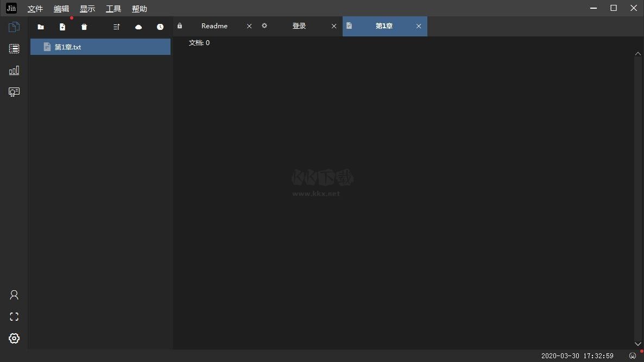This screenshot has height=362, width=644.
Task: Click the trash icon to delete selected file
Action: click(84, 27)
